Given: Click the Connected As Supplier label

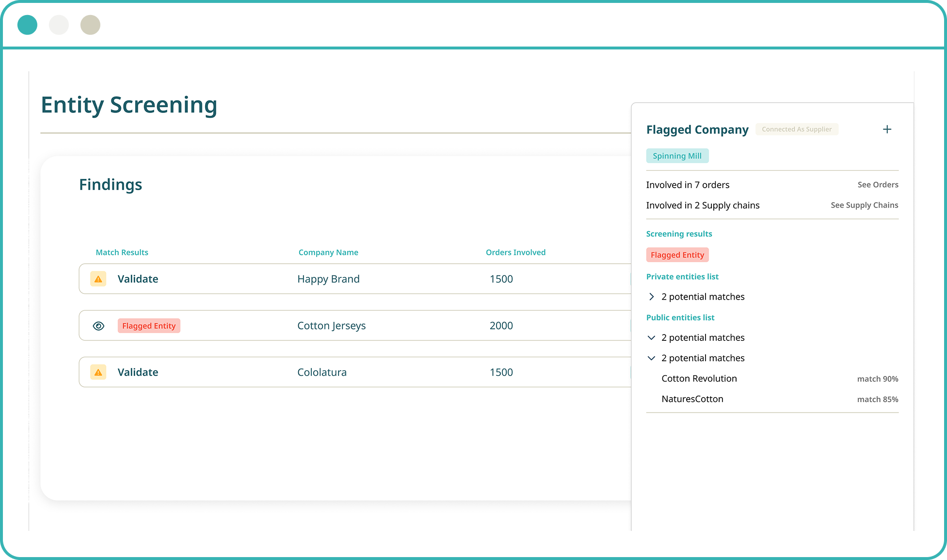Looking at the screenshot, I should (x=796, y=129).
